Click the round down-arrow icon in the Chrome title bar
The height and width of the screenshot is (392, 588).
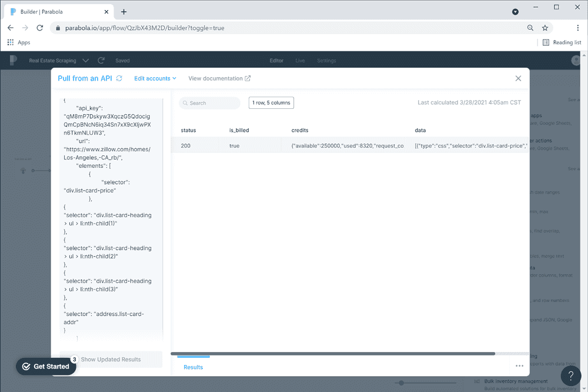pos(515,12)
